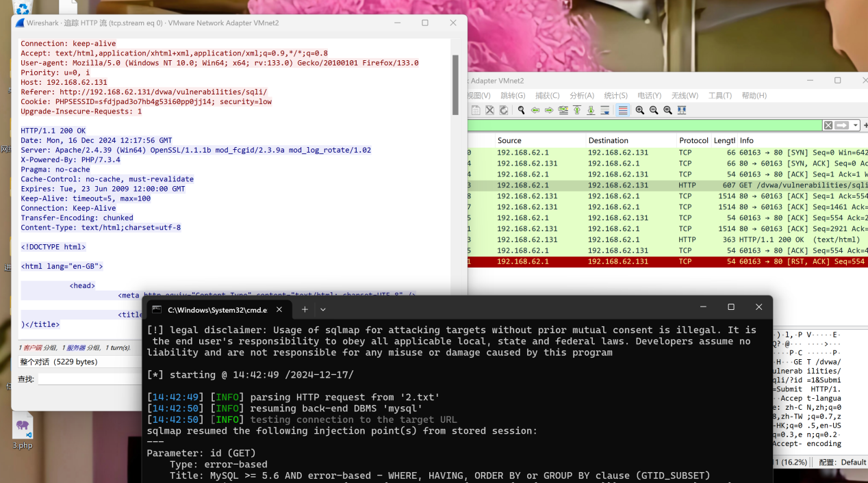This screenshot has height=483, width=868.
Task: Click the save capture file icon in Wireshark toolbar
Action: pos(476,110)
